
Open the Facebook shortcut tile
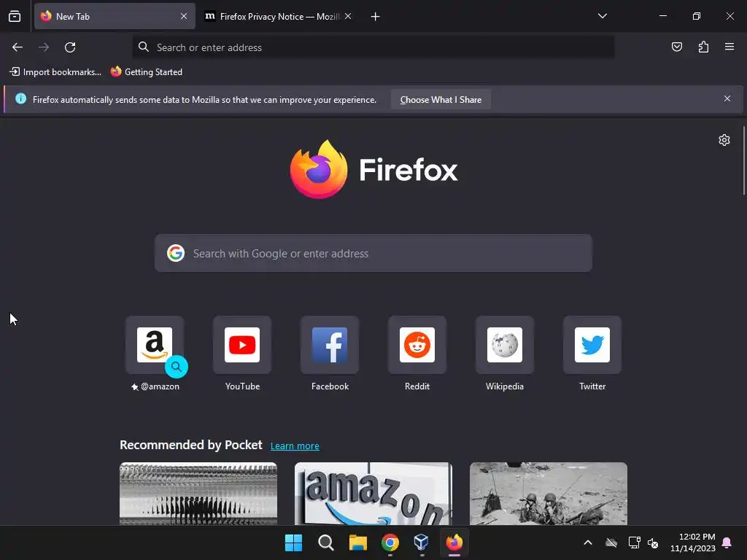click(x=330, y=345)
